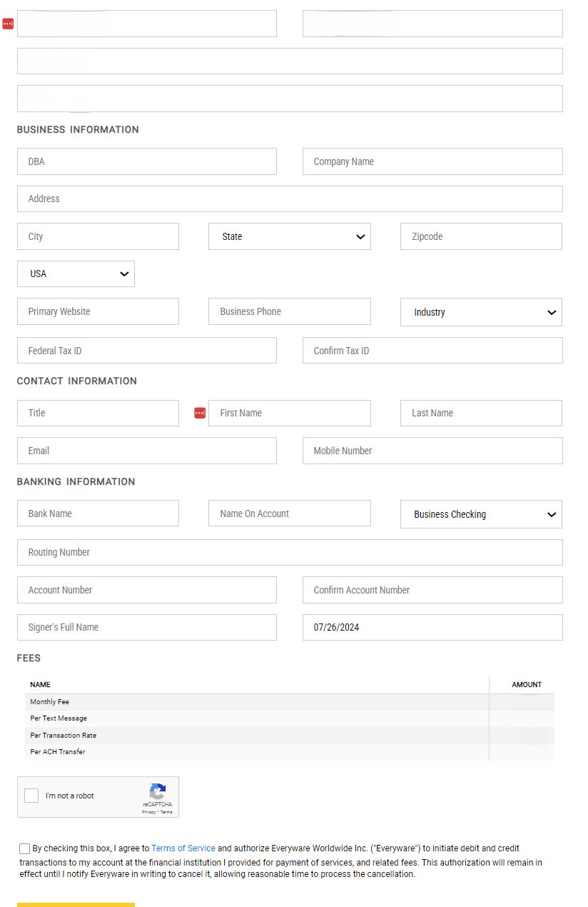
Task: Click into the Address field
Action: pyautogui.click(x=290, y=199)
